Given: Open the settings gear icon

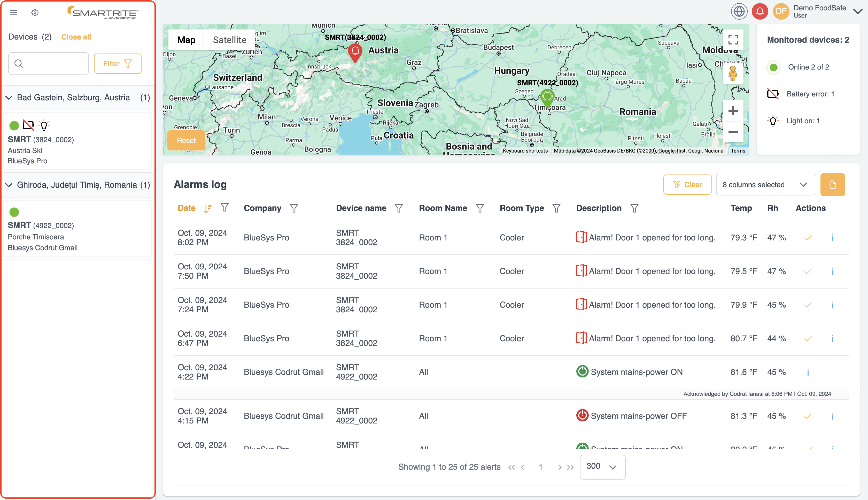Looking at the screenshot, I should (x=35, y=12).
